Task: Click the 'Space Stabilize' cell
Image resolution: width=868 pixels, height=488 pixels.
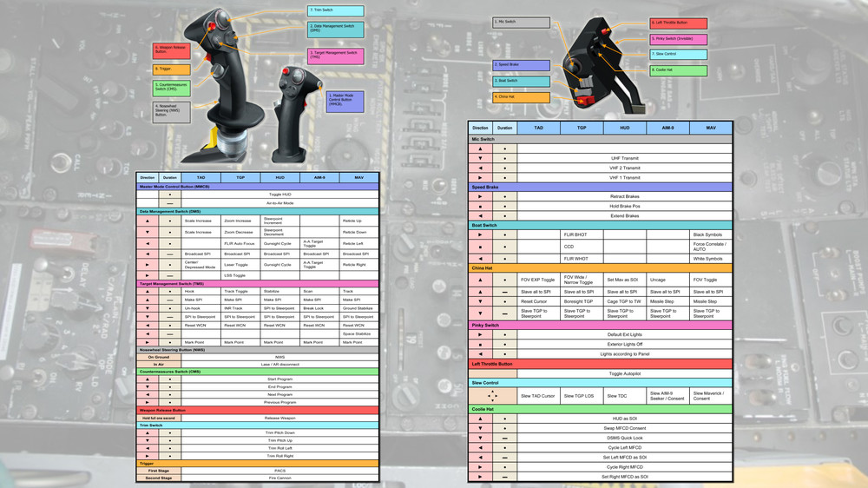Action: pyautogui.click(x=358, y=334)
